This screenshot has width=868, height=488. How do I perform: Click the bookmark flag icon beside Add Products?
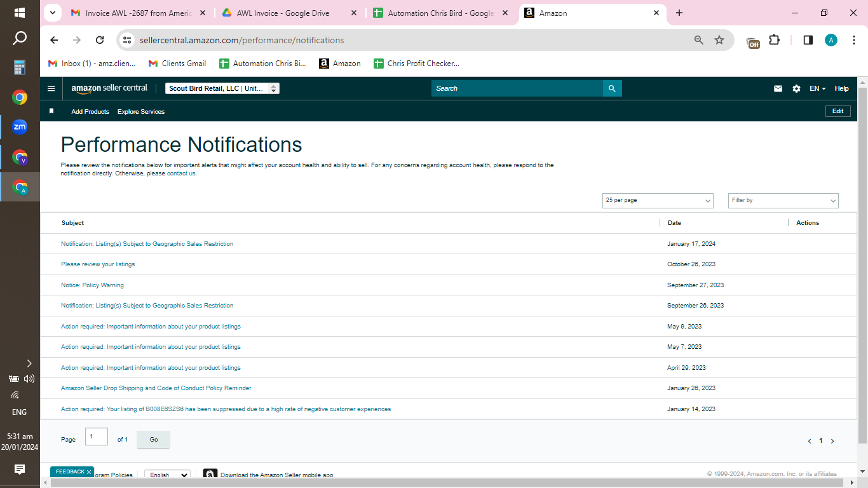(x=51, y=111)
